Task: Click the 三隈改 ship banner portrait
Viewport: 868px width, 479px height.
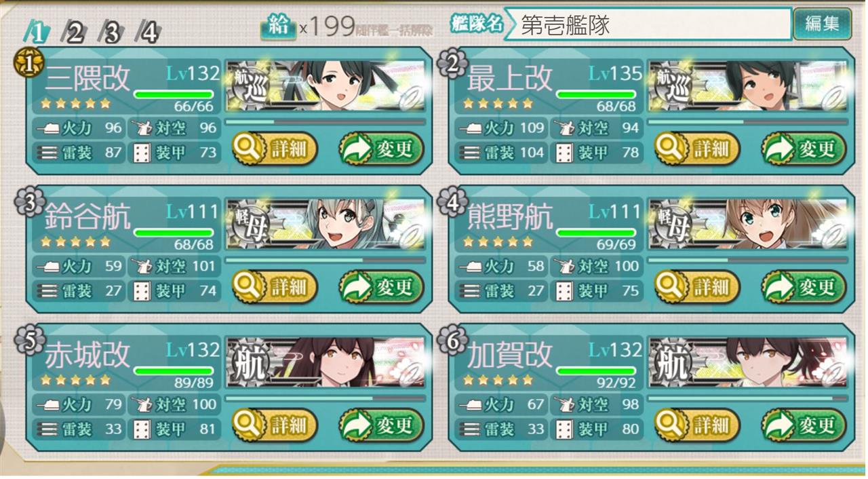Action: 325,86
